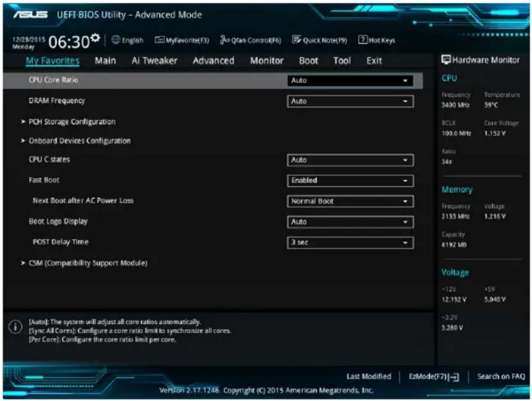Viewport: 532px width, 401px height.
Task: Click the ASUS logo
Action: tap(31, 15)
